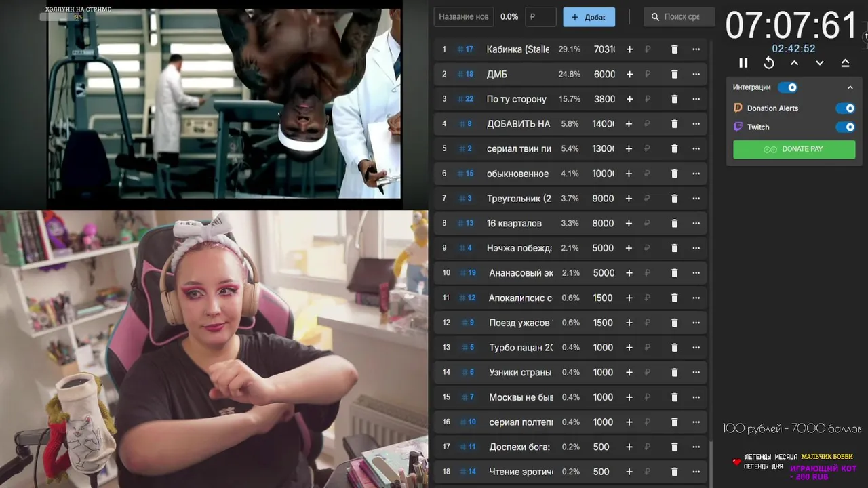Click the down-arrow timer button
Viewport: 868px width, 488px height.
pos(820,63)
